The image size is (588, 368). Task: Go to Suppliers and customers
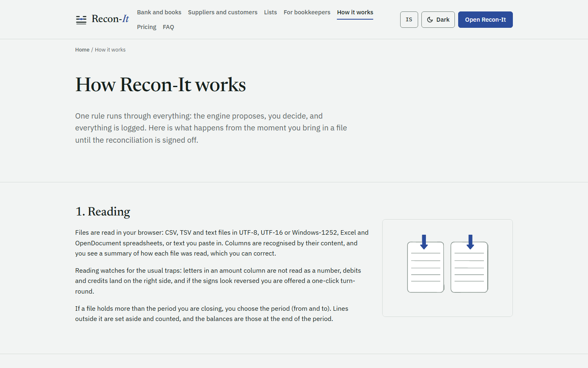(x=223, y=12)
